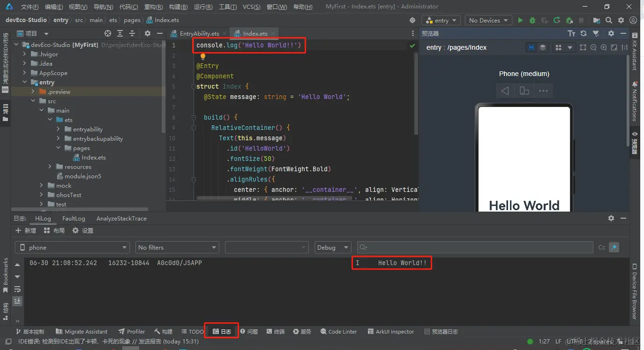The image size is (644, 350).
Task: Open project view mode dropdown 项目
Action: point(33,33)
